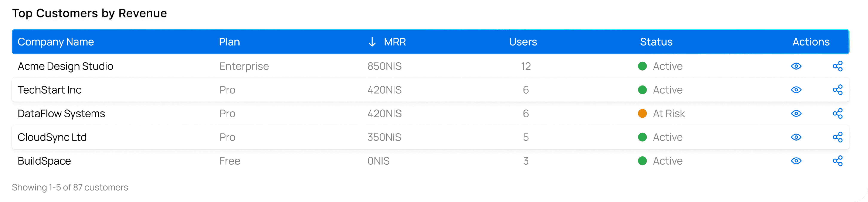This screenshot has width=868, height=202.
Task: Sort by Company Name column header
Action: (x=56, y=42)
